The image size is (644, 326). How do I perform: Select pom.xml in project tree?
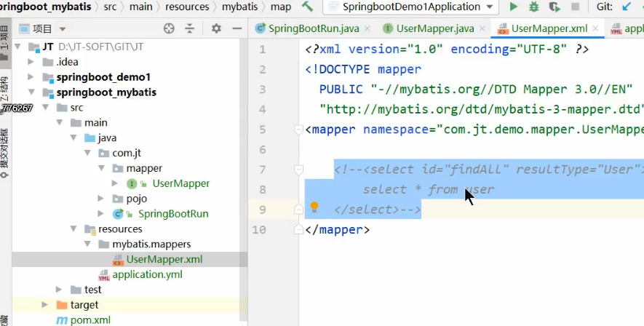point(90,320)
